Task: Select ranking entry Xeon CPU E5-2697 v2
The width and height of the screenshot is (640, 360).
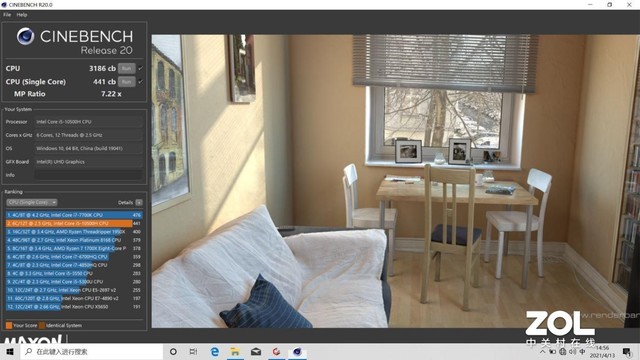Action: (x=74, y=290)
